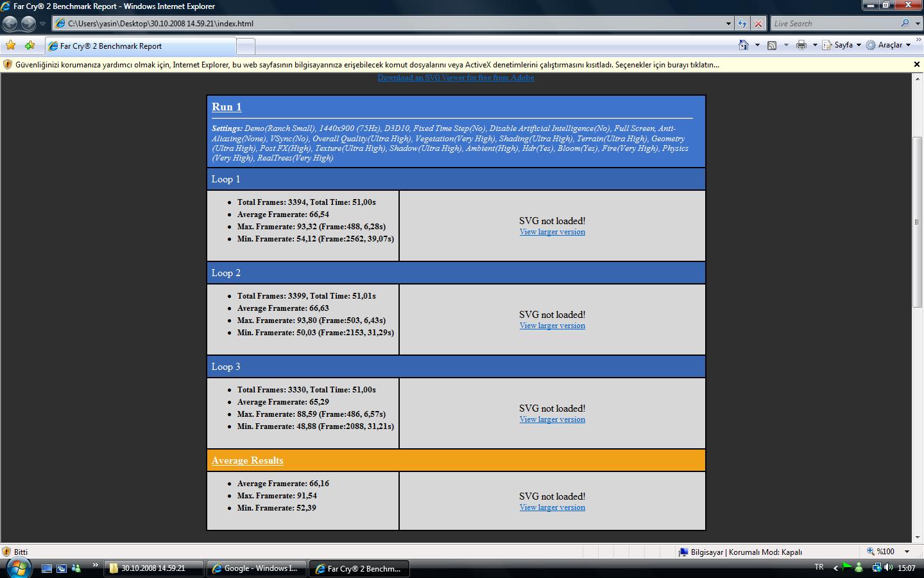Switch to 30.10.2008 14.59.21 folder taskbar button
The height and width of the screenshot is (578, 924).
pyautogui.click(x=154, y=568)
